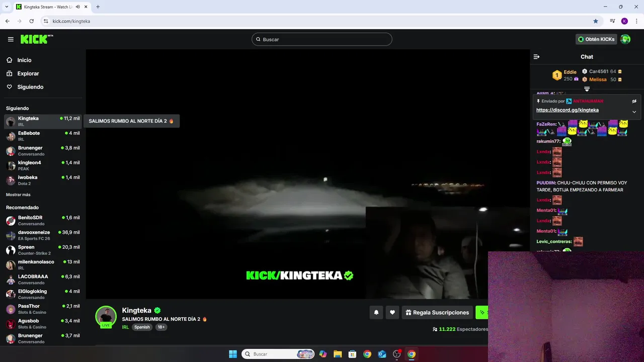Image resolution: width=644 pixels, height=362 pixels.
Task: Reload the page in Chrome
Action: point(31,21)
